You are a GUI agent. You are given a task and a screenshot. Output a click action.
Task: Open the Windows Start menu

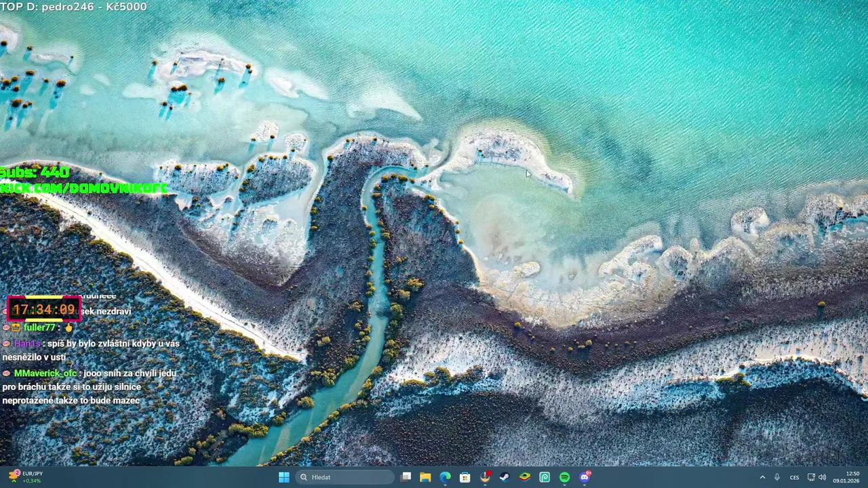click(284, 477)
